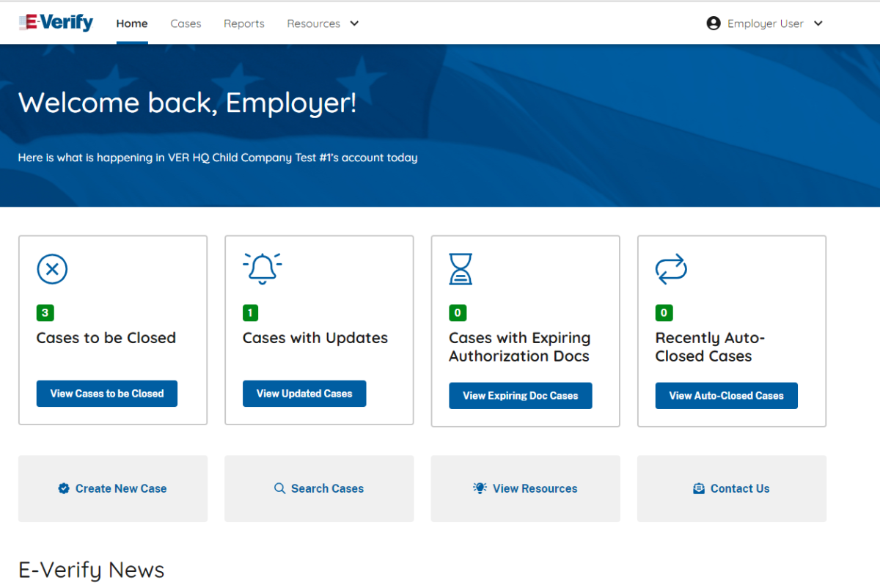Click View Updated Cases button
The image size is (880, 588).
pyautogui.click(x=304, y=394)
